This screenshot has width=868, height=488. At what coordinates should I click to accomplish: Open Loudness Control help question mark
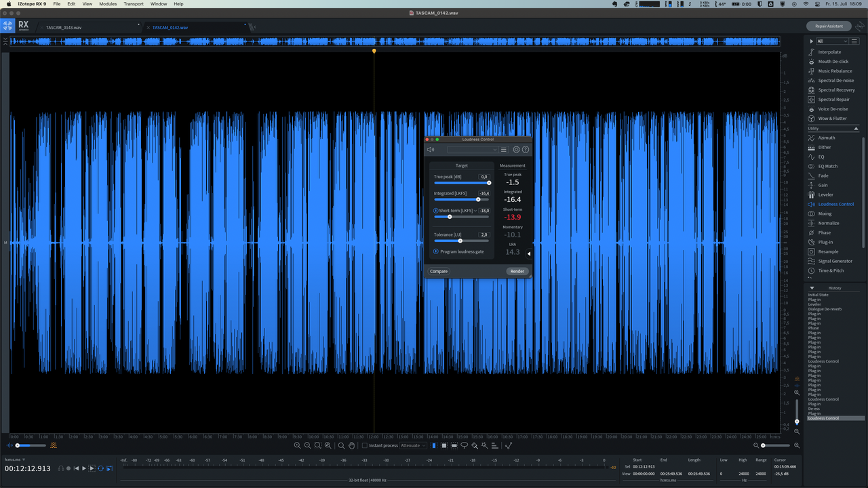tap(526, 150)
